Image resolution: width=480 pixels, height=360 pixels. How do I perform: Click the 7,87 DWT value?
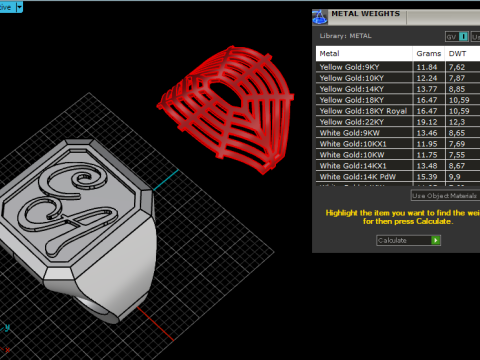(457, 78)
